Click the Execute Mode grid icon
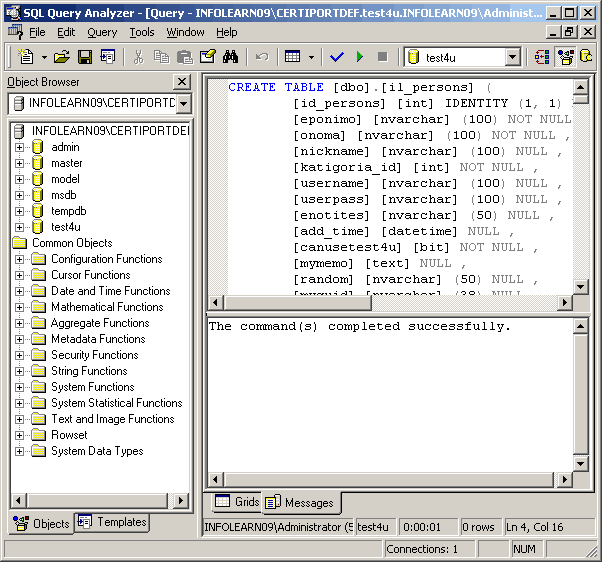 293,57
